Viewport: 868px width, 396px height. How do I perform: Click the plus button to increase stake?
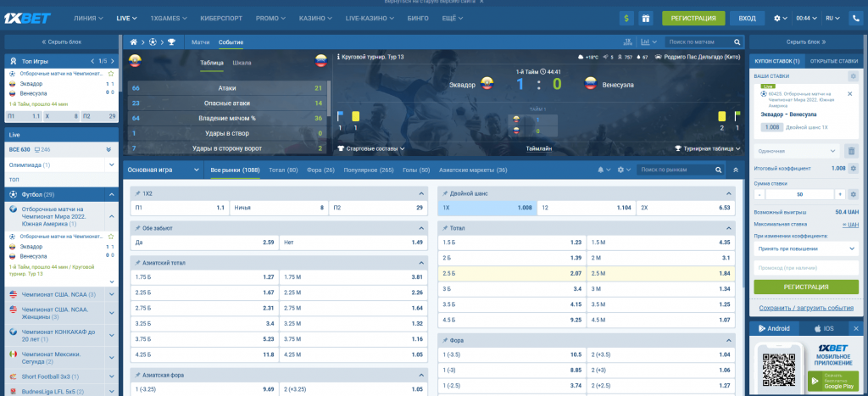853,194
